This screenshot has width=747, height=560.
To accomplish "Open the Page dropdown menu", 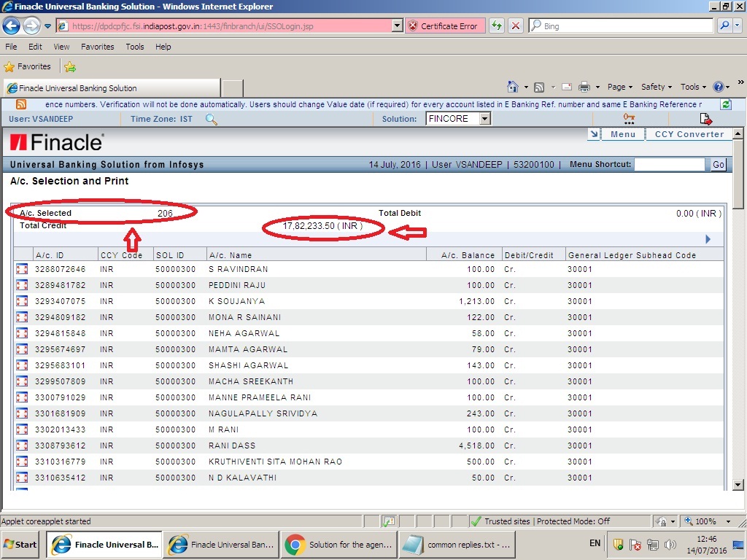I will point(619,87).
